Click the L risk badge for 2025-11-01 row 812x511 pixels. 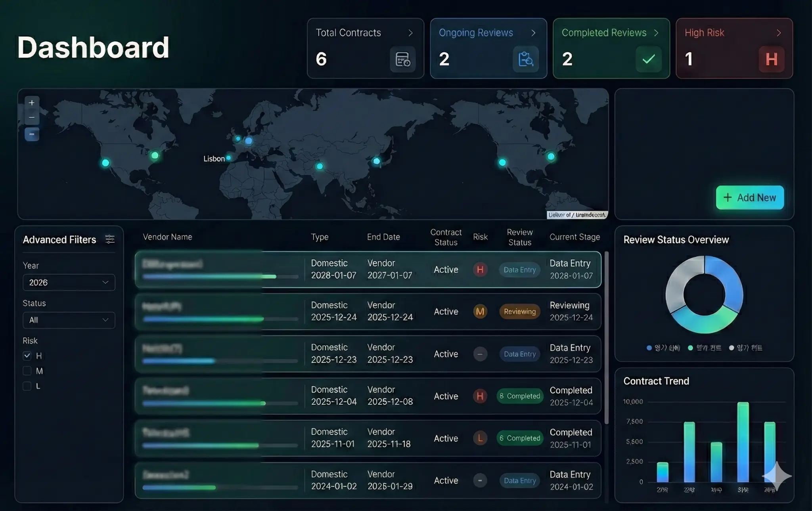tap(480, 438)
